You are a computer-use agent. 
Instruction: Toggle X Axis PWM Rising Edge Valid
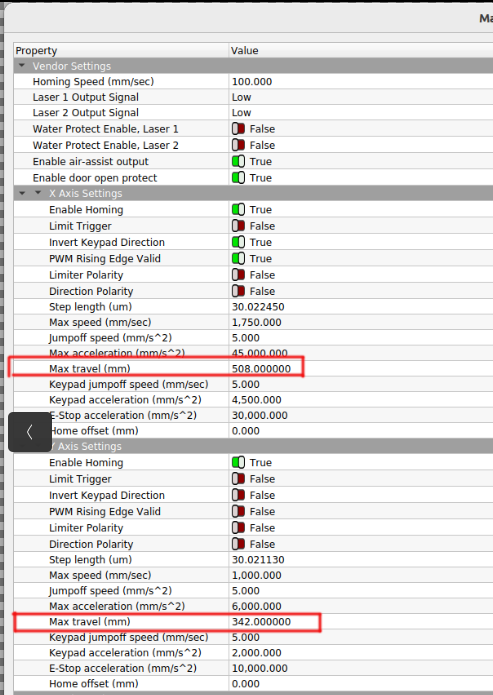[239, 258]
